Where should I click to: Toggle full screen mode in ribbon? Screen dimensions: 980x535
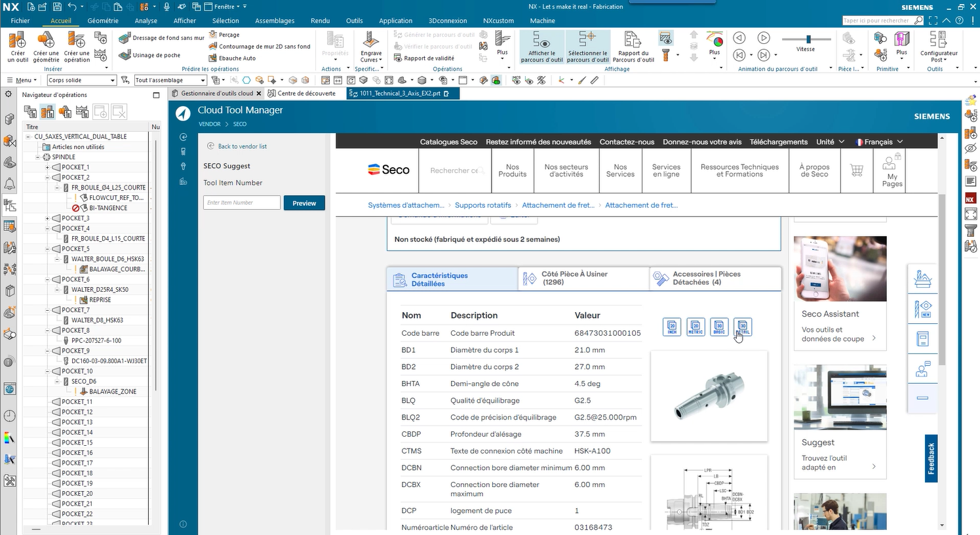933,20
